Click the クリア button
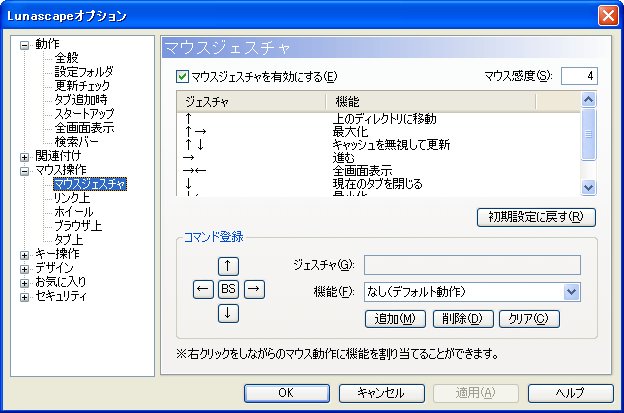This screenshot has height=413, width=624. (x=529, y=319)
